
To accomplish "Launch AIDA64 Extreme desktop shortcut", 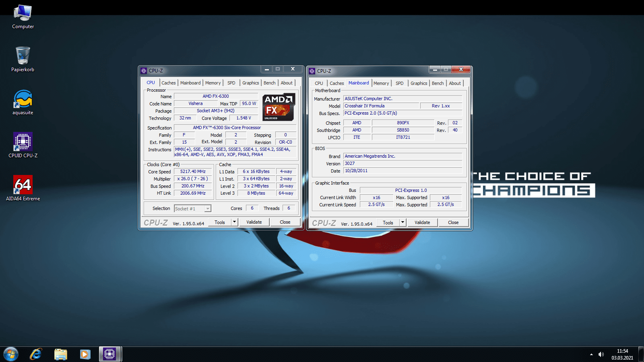I will pos(23,188).
